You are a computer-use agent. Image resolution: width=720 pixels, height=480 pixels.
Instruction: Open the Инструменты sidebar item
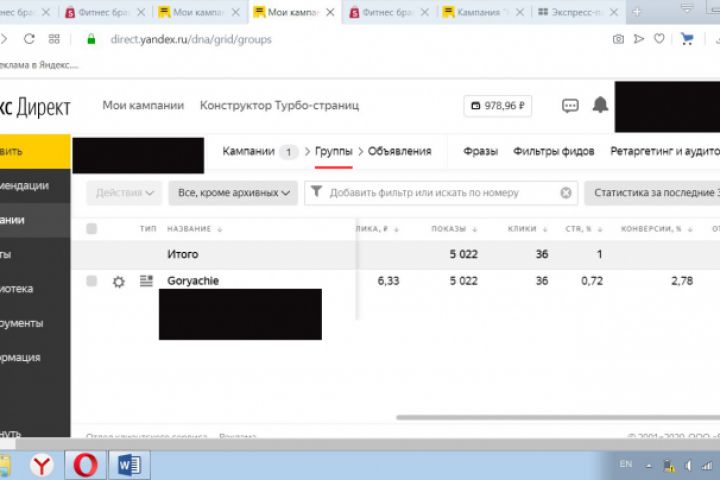35,323
